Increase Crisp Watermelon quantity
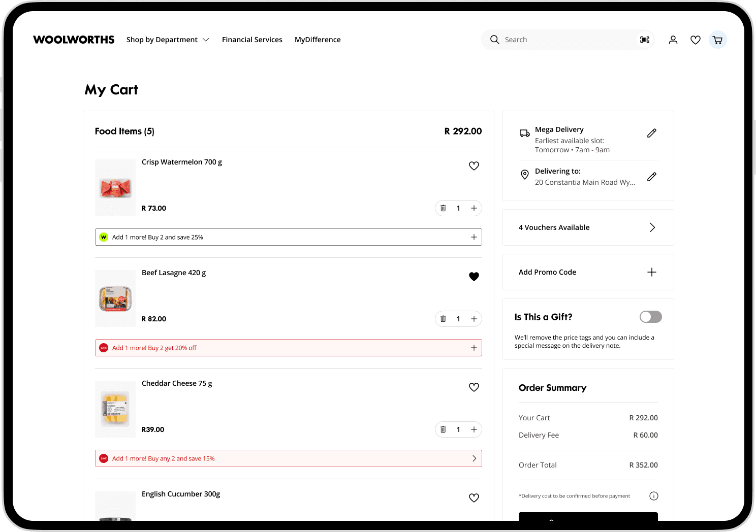 [474, 208]
